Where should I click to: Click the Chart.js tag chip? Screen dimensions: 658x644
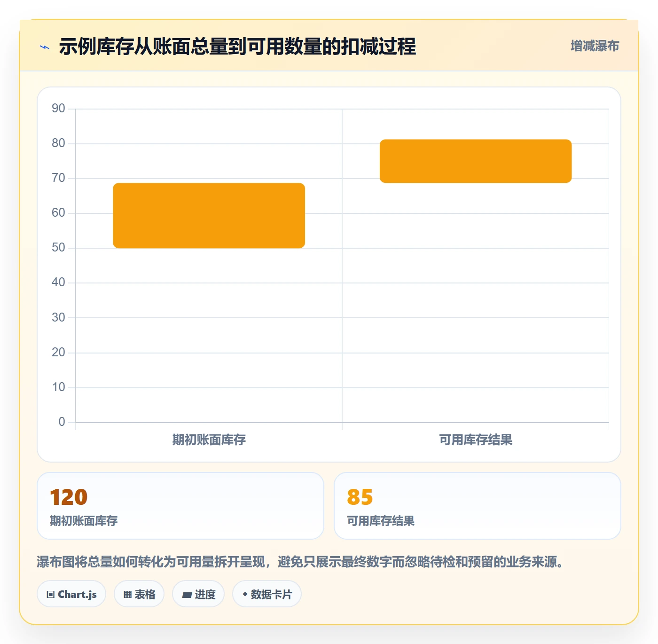pos(71,594)
